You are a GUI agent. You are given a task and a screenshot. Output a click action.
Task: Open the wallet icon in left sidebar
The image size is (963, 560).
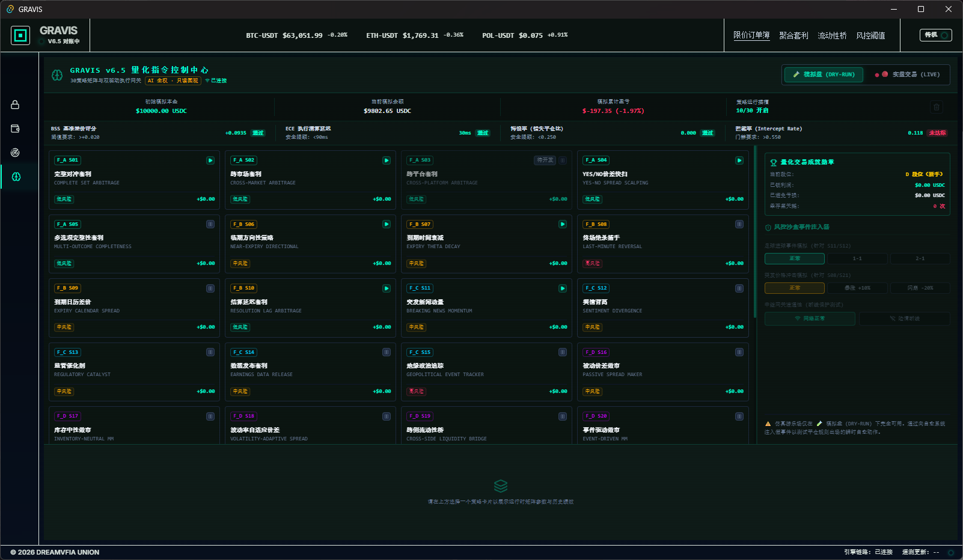click(x=15, y=129)
